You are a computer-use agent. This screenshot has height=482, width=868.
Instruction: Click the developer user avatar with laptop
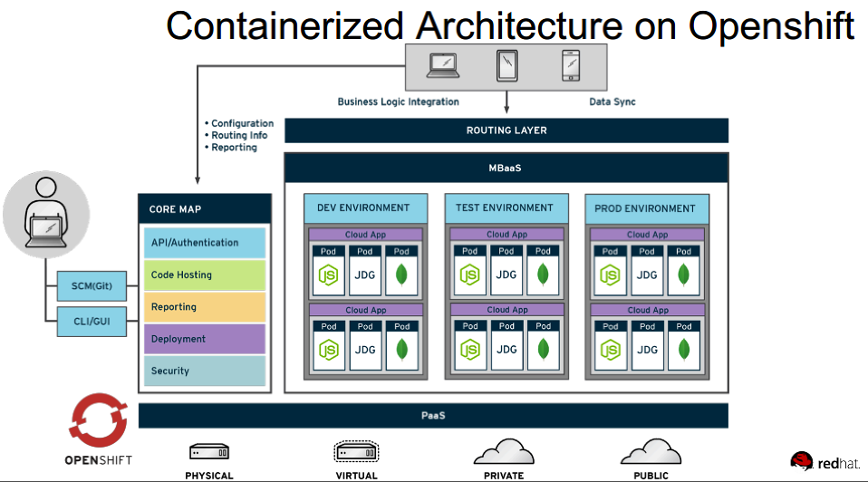click(47, 217)
